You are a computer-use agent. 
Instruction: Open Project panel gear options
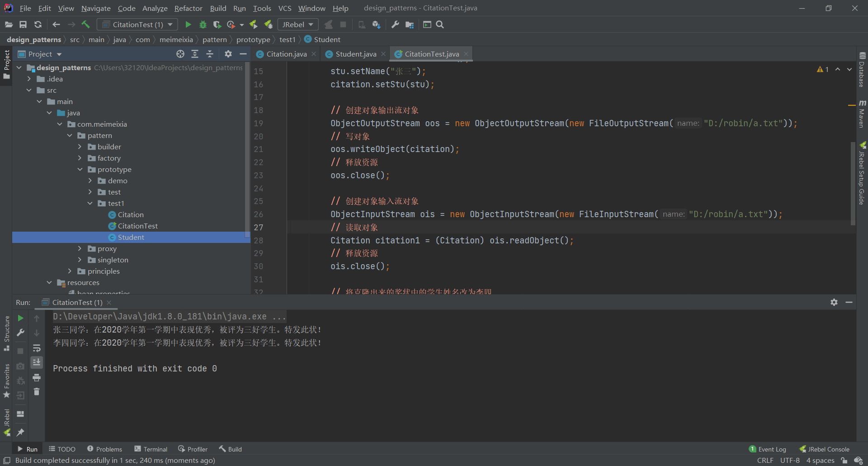(x=228, y=54)
